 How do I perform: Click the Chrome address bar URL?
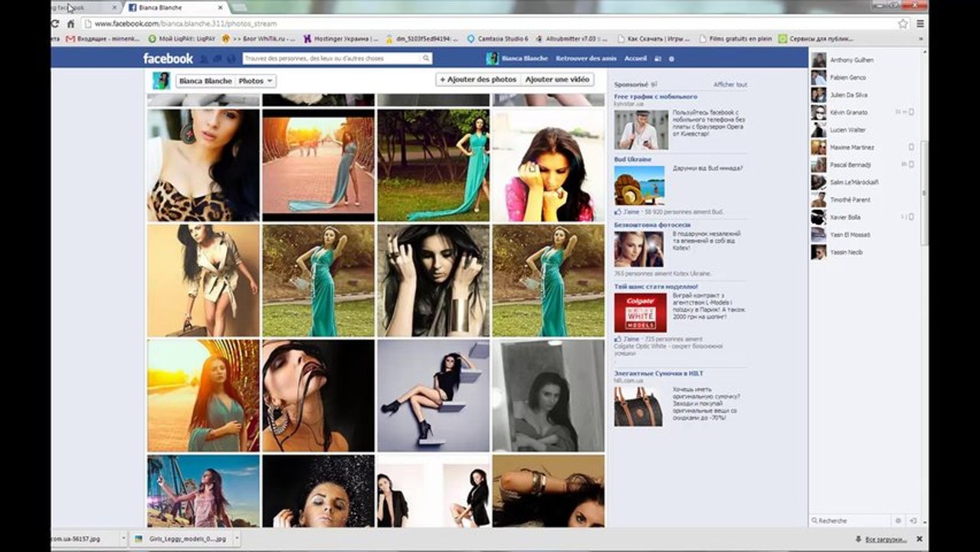[185, 24]
